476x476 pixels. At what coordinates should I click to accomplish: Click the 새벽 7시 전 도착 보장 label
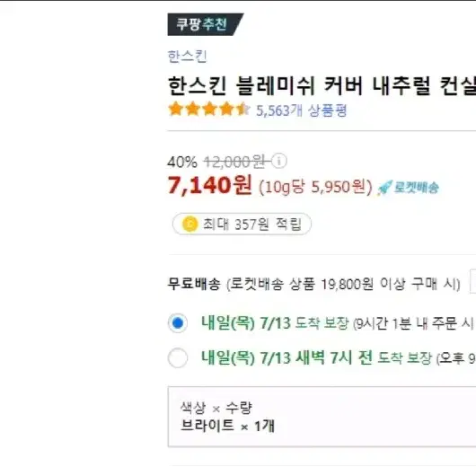pos(316,357)
